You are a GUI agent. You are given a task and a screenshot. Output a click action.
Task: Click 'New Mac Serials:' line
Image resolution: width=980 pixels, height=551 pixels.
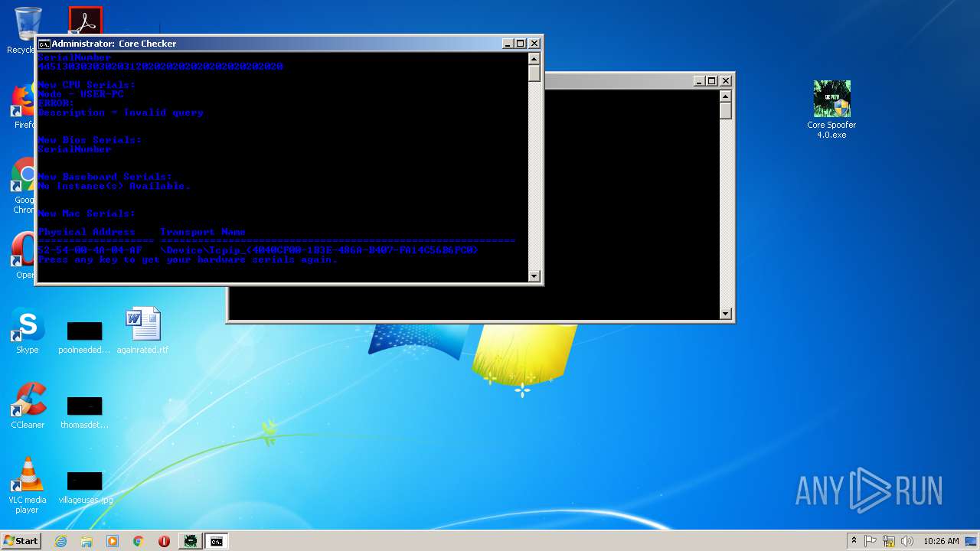[87, 214]
